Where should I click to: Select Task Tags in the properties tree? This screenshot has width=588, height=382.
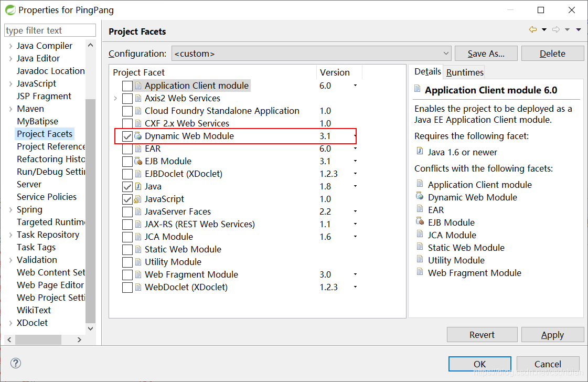point(36,247)
